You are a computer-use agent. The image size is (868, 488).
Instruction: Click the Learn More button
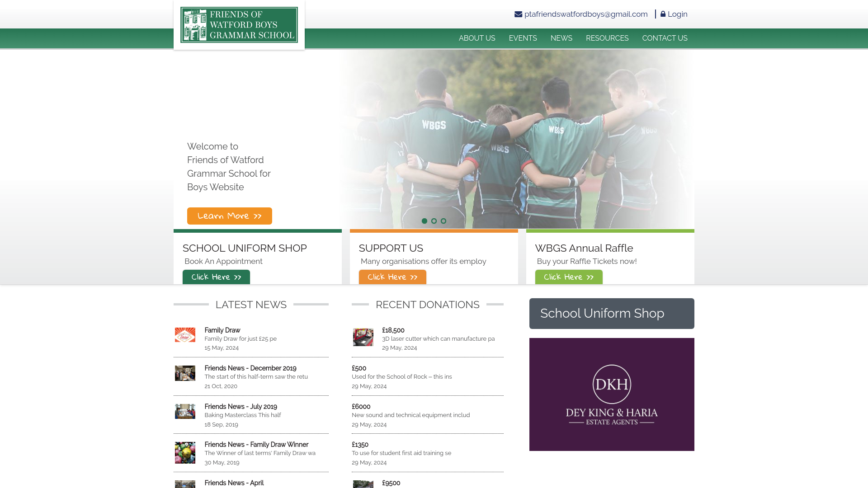pyautogui.click(x=230, y=216)
